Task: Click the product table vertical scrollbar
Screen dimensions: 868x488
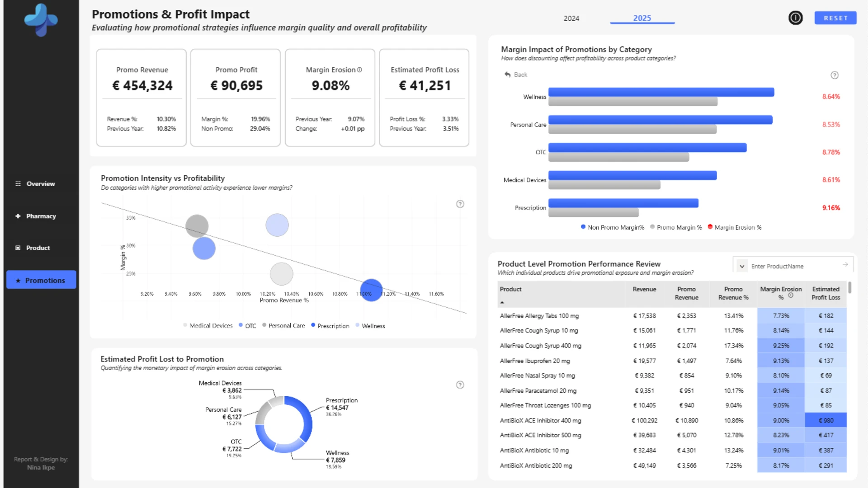Action: point(850,288)
